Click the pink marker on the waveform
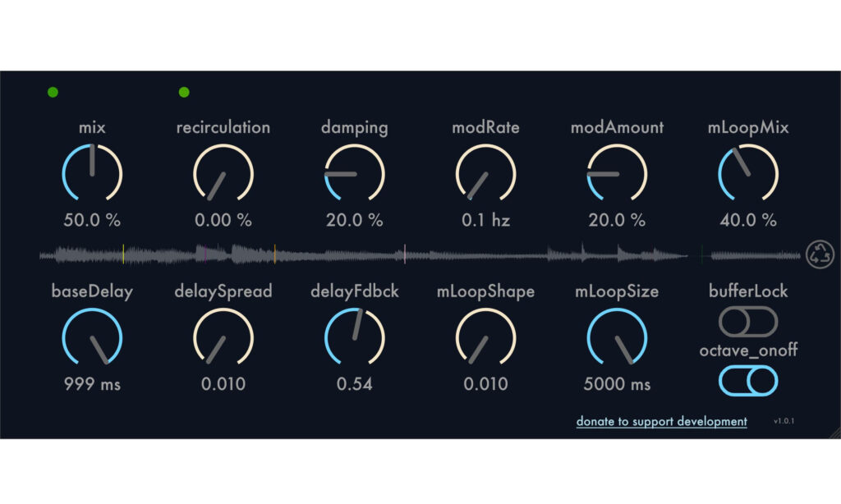841x504 pixels. coord(404,254)
